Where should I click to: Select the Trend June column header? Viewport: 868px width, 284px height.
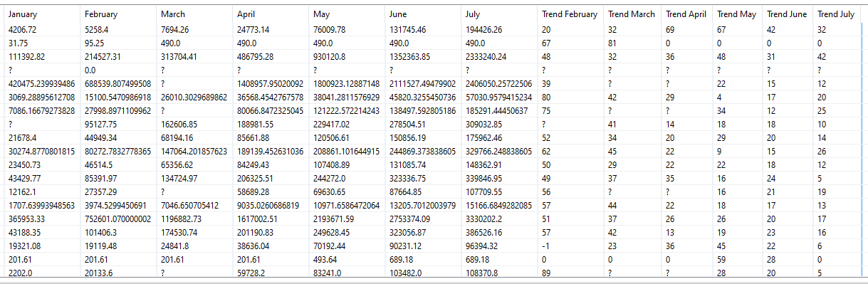point(788,14)
